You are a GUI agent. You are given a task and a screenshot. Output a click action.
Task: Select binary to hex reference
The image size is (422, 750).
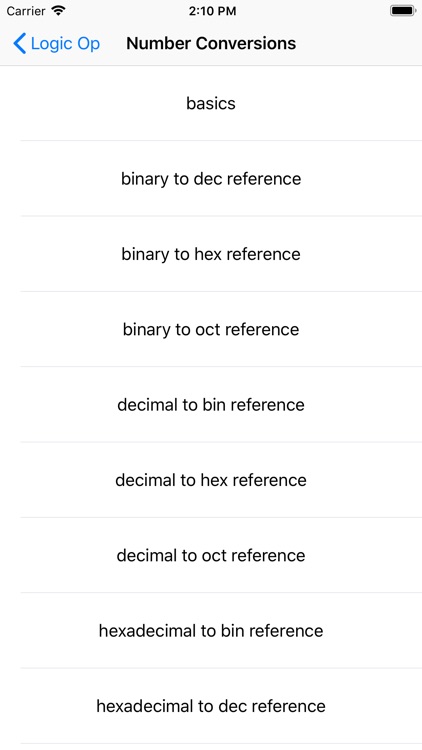(x=211, y=254)
